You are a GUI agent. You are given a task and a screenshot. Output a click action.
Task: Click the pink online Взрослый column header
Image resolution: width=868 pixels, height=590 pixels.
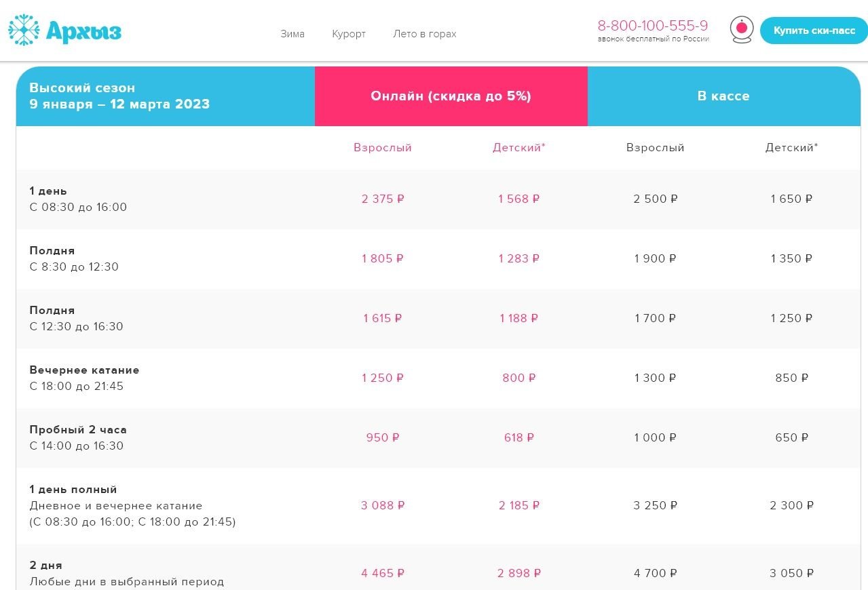(x=382, y=148)
